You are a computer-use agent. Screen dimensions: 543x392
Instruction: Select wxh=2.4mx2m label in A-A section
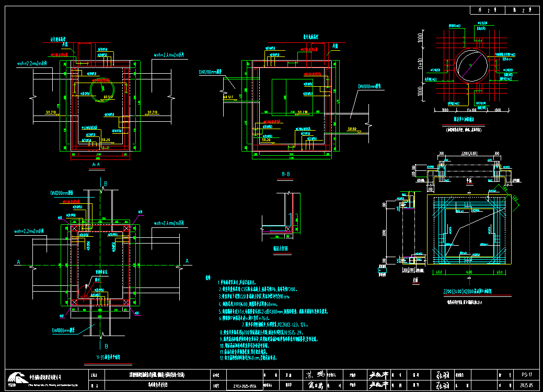pyautogui.click(x=169, y=55)
